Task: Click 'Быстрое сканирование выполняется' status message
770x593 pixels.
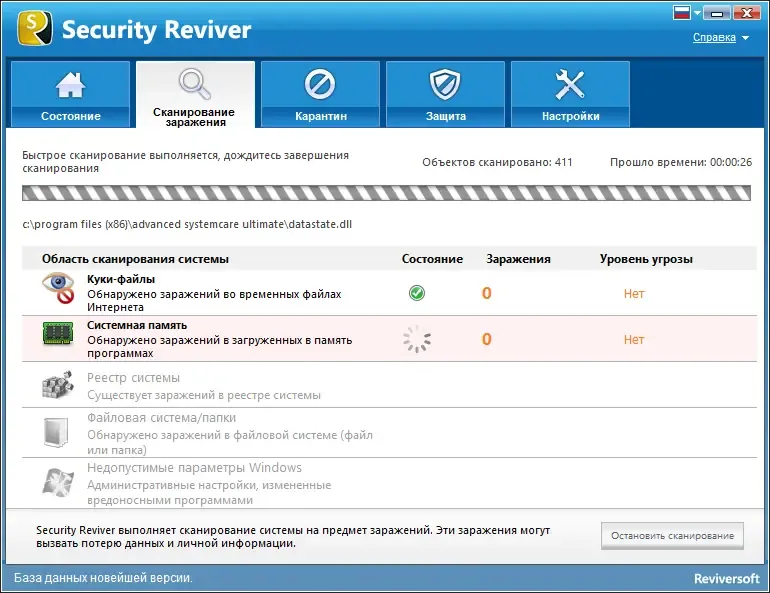Action: click(185, 162)
